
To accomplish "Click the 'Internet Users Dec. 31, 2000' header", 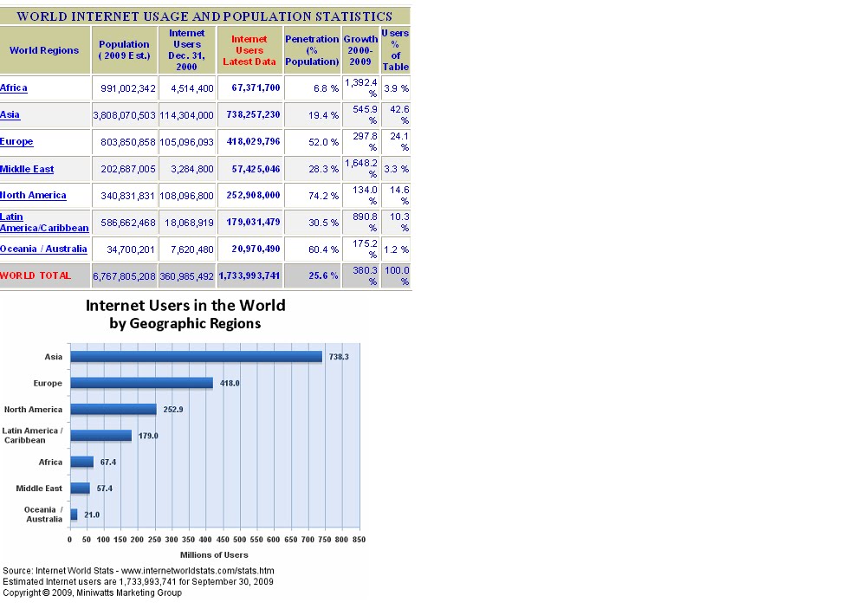I will (x=186, y=50).
